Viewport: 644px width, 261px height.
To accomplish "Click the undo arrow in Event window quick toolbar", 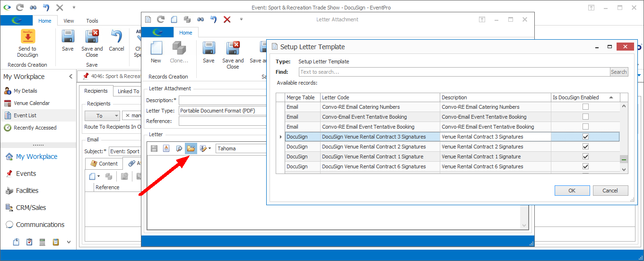I will [x=46, y=8].
